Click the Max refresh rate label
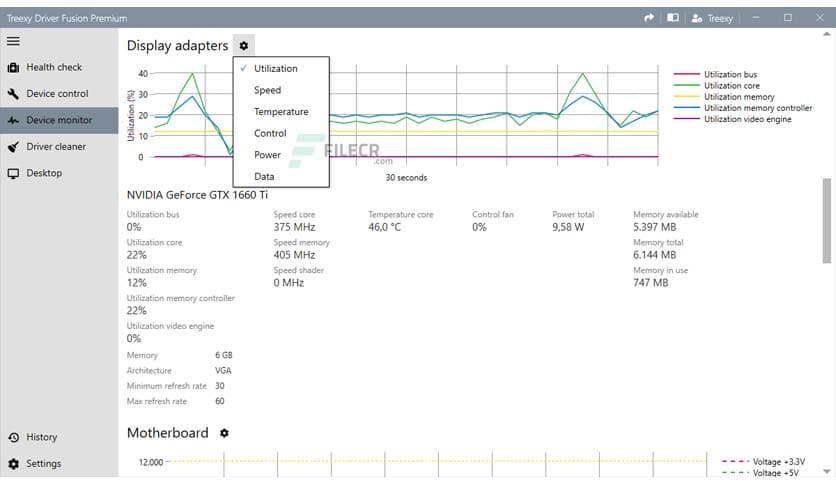Viewport: 836px width, 484px height. pyautogui.click(x=157, y=401)
